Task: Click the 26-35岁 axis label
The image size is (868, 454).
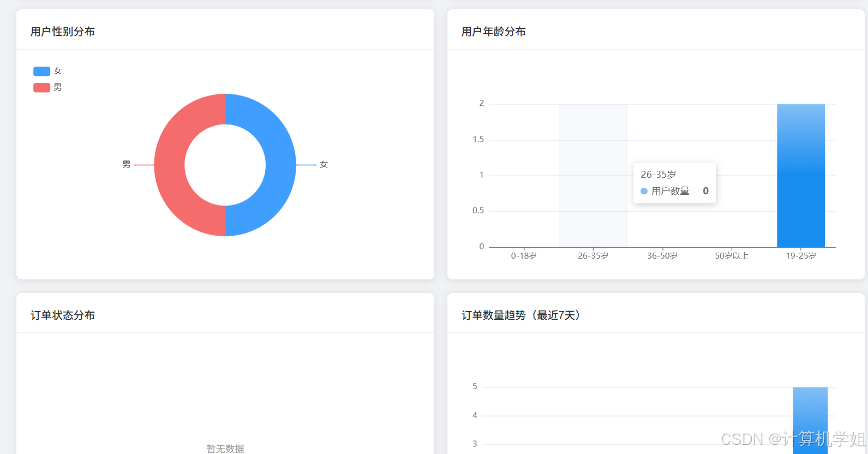Action: pos(593,255)
